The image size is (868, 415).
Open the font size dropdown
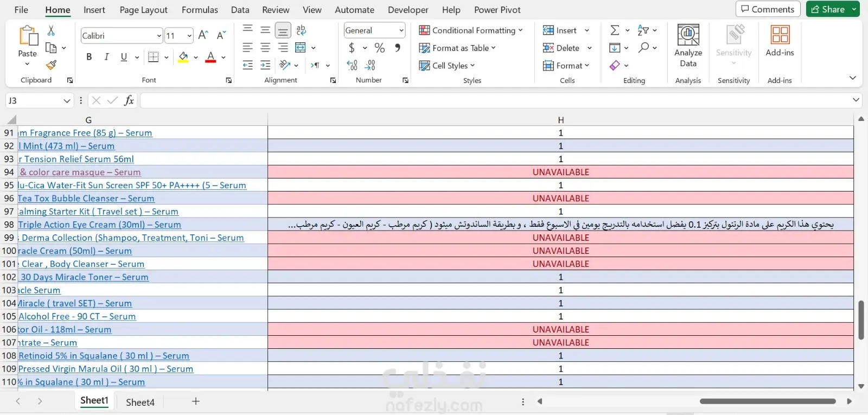pos(189,36)
